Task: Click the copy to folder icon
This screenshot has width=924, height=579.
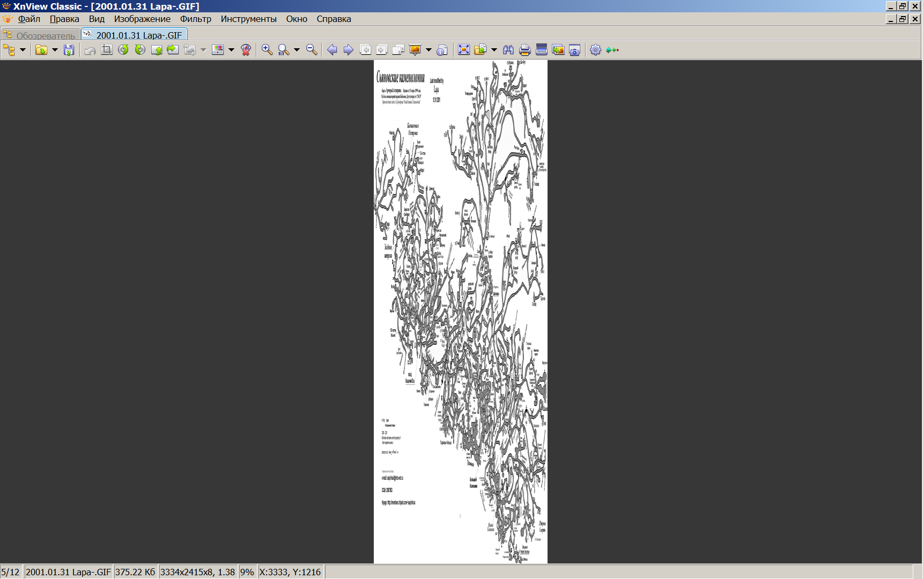Action: click(481, 50)
